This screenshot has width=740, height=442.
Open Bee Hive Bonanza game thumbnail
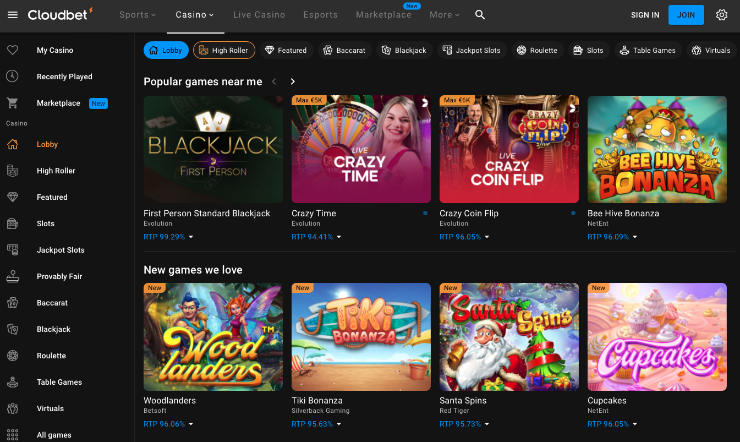point(657,149)
